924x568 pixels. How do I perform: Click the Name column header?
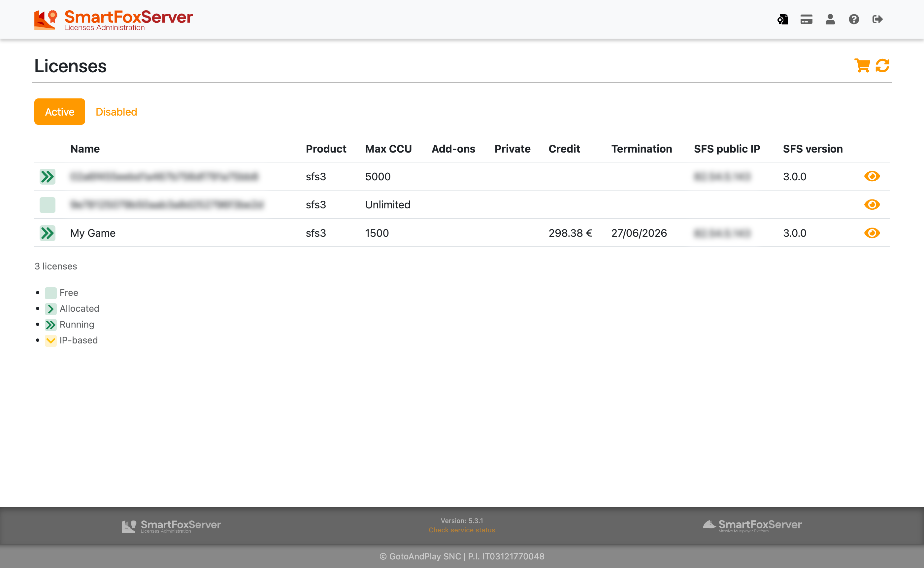[x=85, y=149]
